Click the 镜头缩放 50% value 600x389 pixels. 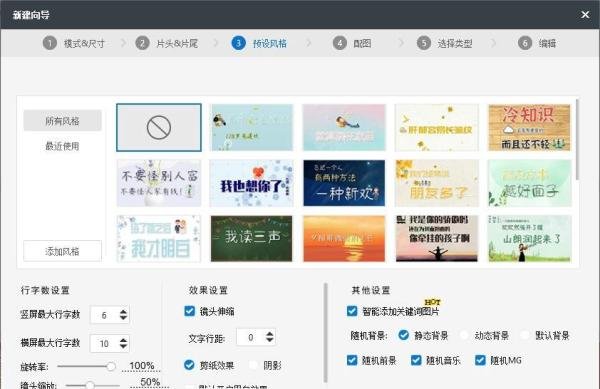point(150,382)
